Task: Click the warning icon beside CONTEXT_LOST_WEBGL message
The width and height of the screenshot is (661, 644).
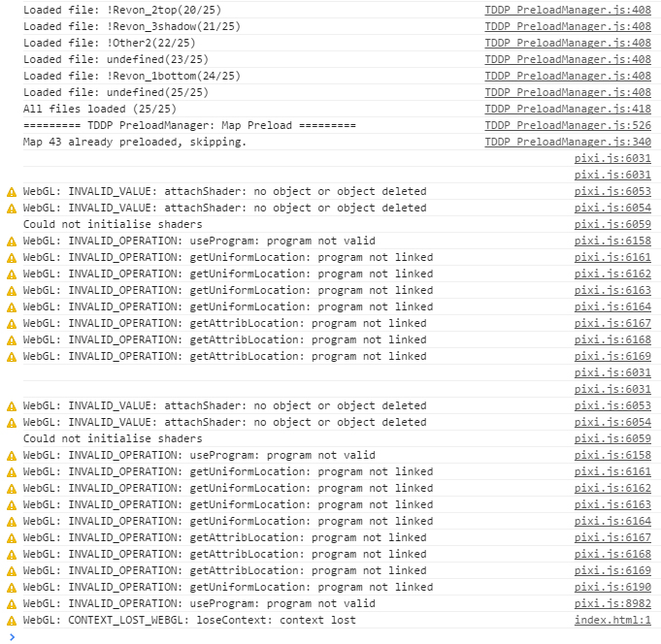Action: [12, 621]
